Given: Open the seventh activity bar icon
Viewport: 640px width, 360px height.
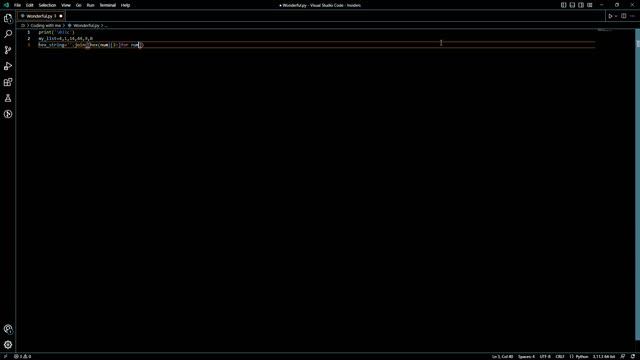Looking at the screenshot, I should [x=8, y=114].
